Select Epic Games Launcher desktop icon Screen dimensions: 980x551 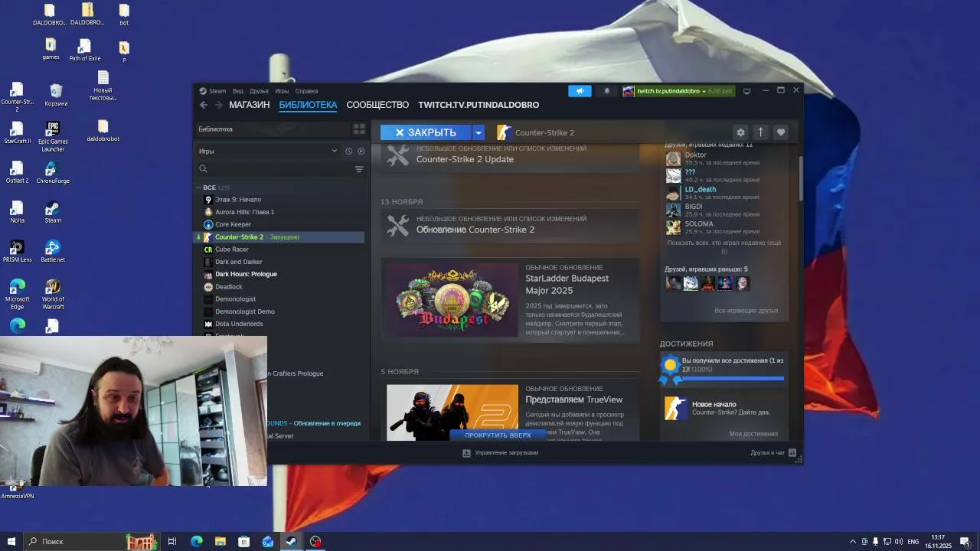tap(53, 137)
